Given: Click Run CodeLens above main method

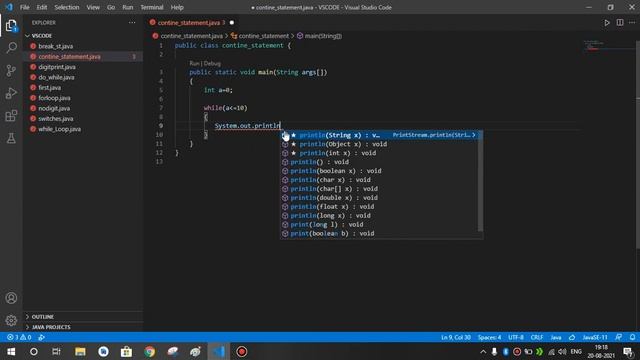Looking at the screenshot, I should [x=194, y=64].
